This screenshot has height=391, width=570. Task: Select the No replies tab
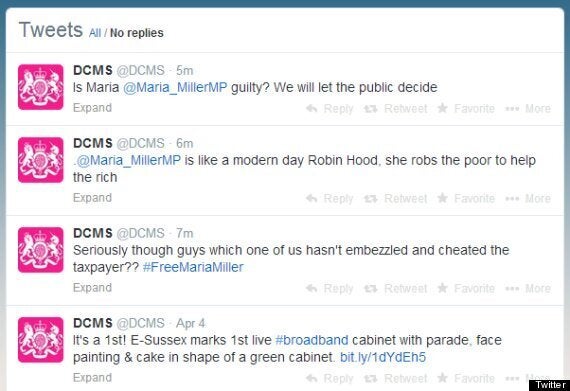click(137, 33)
